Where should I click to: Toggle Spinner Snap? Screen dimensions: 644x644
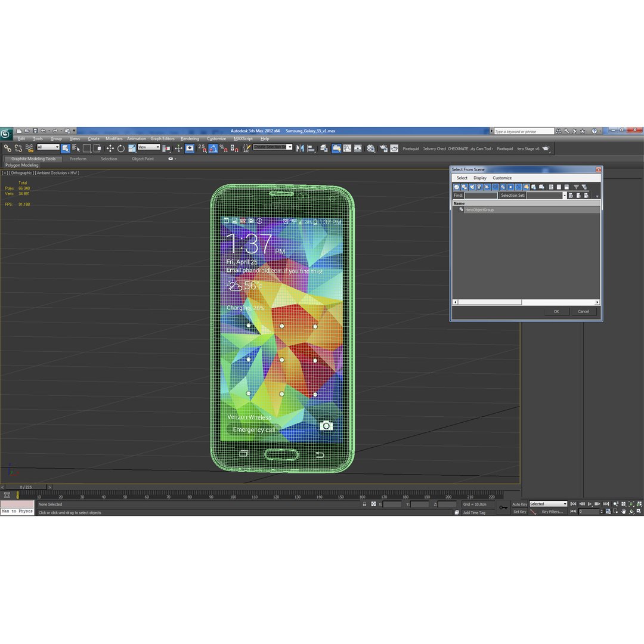click(234, 148)
